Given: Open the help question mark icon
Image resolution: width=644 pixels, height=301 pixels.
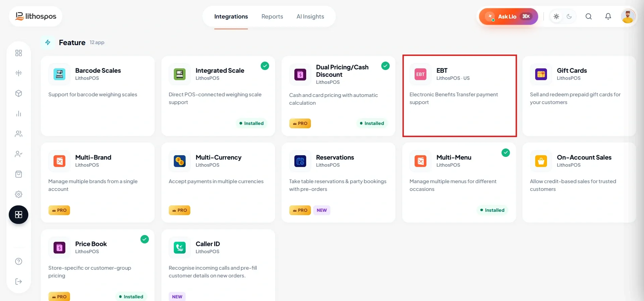Looking at the screenshot, I should [x=19, y=262].
